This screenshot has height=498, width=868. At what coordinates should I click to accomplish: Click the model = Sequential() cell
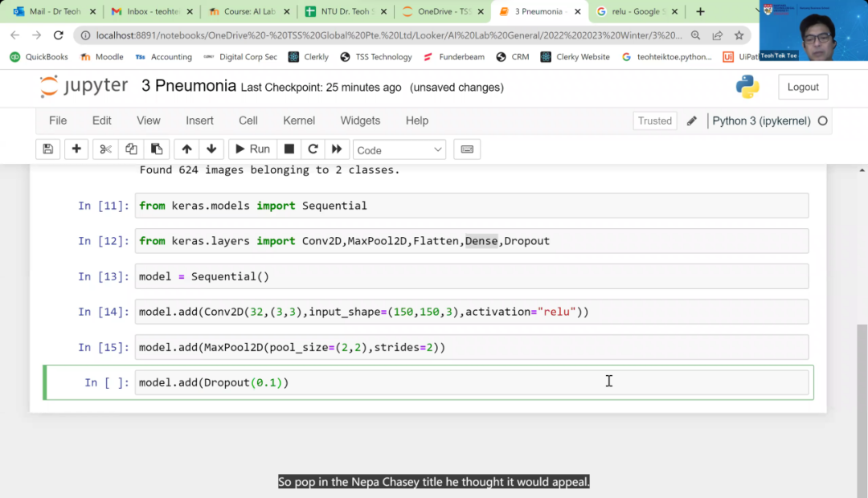472,276
